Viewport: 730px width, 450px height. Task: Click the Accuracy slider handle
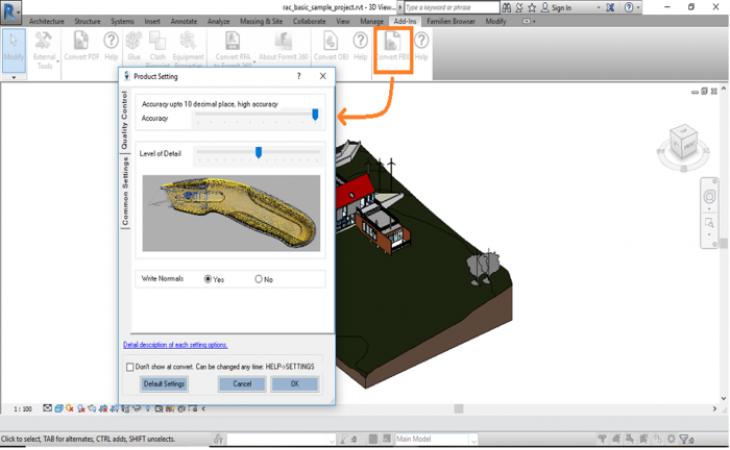[x=315, y=114]
